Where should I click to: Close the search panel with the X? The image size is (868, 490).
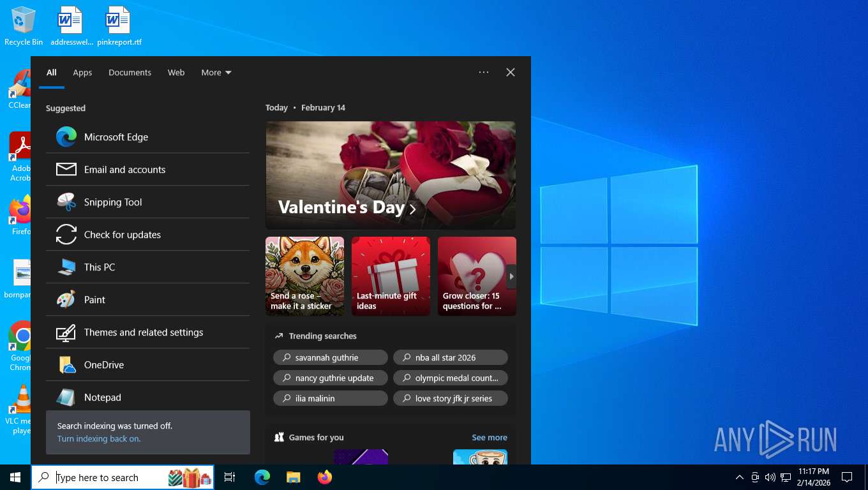(511, 73)
